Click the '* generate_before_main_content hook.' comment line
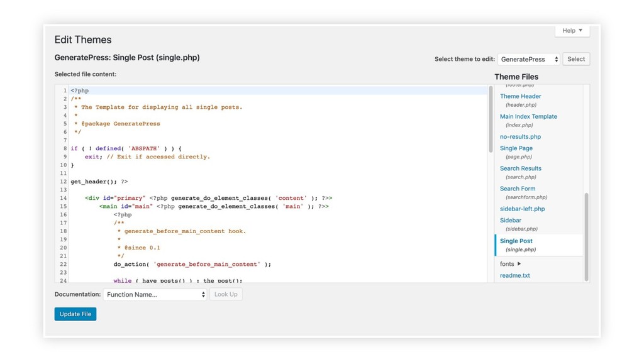This screenshot has width=644, height=362. point(181,231)
